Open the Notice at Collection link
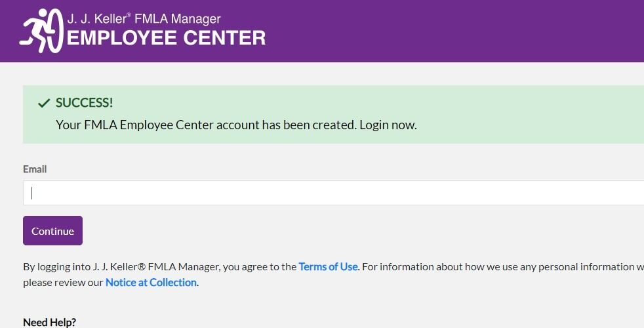Screen dimensions: 644x328 (x=151, y=282)
